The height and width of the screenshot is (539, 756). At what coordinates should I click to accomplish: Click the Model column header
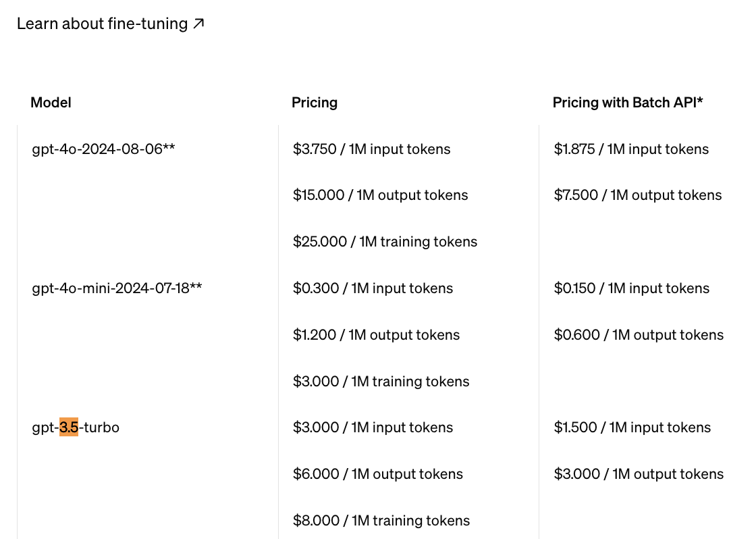pos(51,103)
